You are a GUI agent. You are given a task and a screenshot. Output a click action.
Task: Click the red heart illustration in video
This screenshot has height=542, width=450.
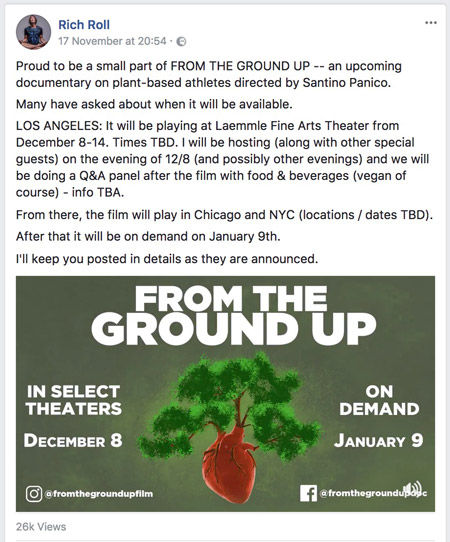[230, 465]
